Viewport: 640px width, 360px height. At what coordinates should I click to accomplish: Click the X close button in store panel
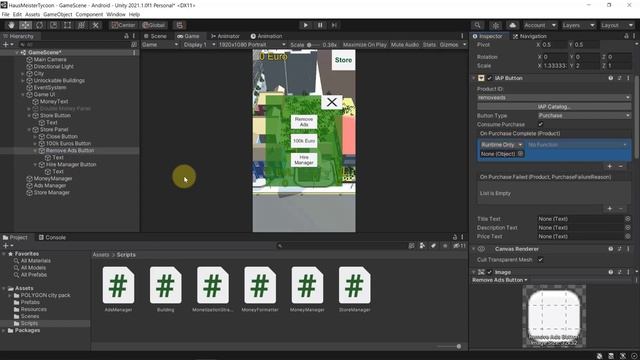click(x=331, y=102)
